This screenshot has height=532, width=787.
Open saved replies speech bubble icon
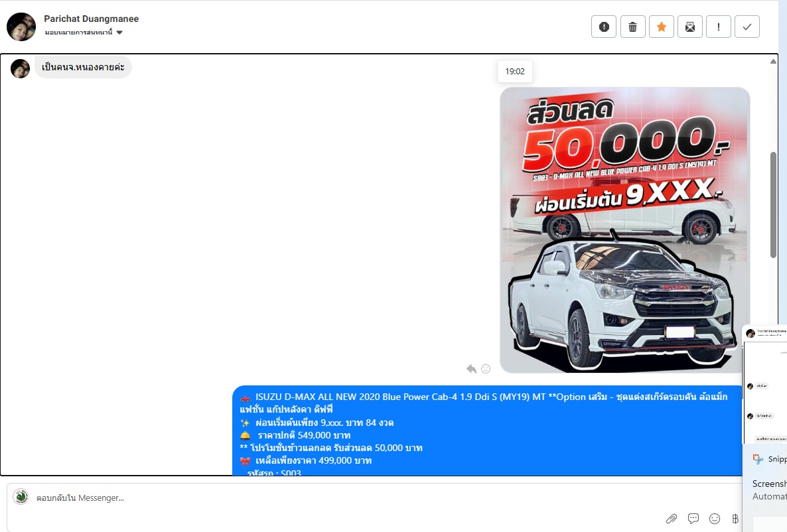[693, 519]
